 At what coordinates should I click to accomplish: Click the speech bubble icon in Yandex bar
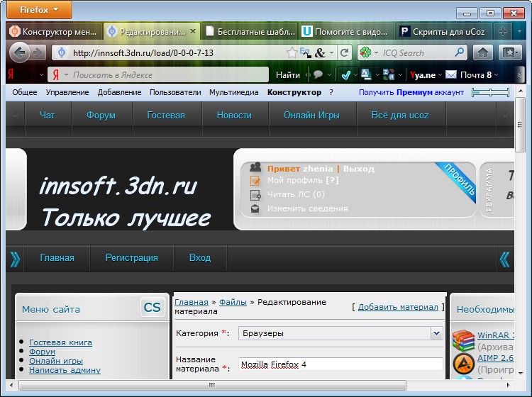318,74
